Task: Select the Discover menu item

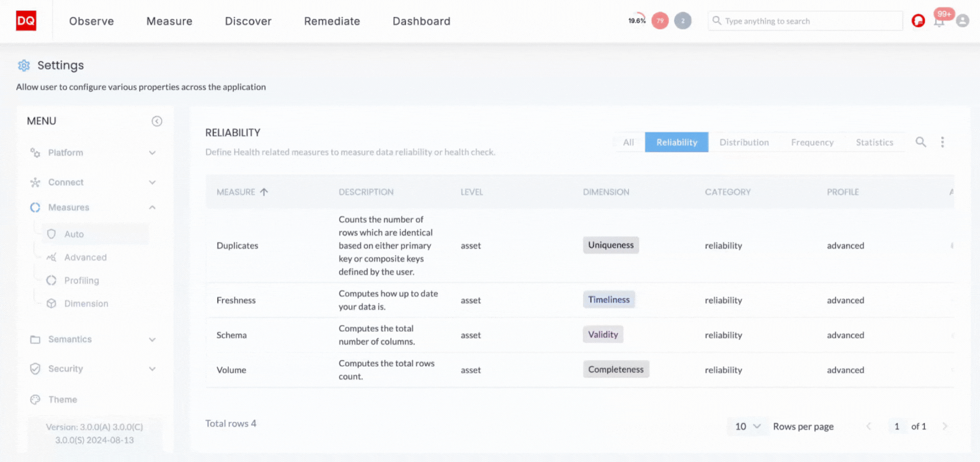Action: (x=248, y=21)
